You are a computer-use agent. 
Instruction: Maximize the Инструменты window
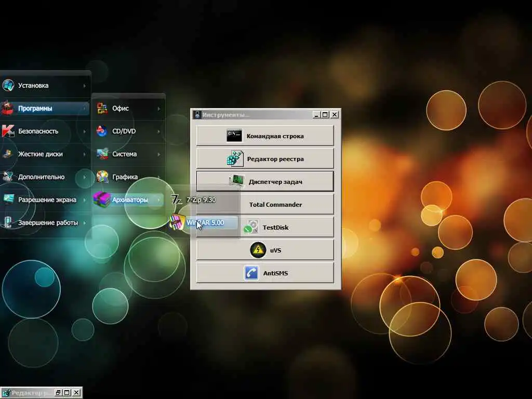pos(325,115)
